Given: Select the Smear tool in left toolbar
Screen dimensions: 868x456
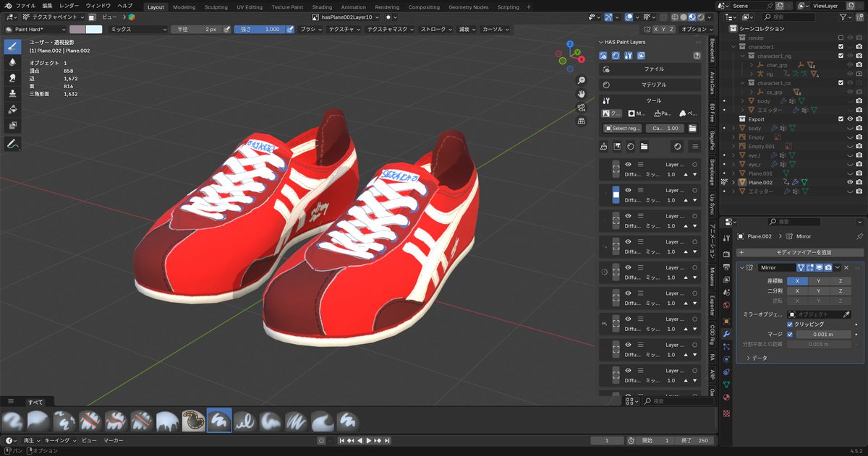Looking at the screenshot, I should [x=12, y=78].
